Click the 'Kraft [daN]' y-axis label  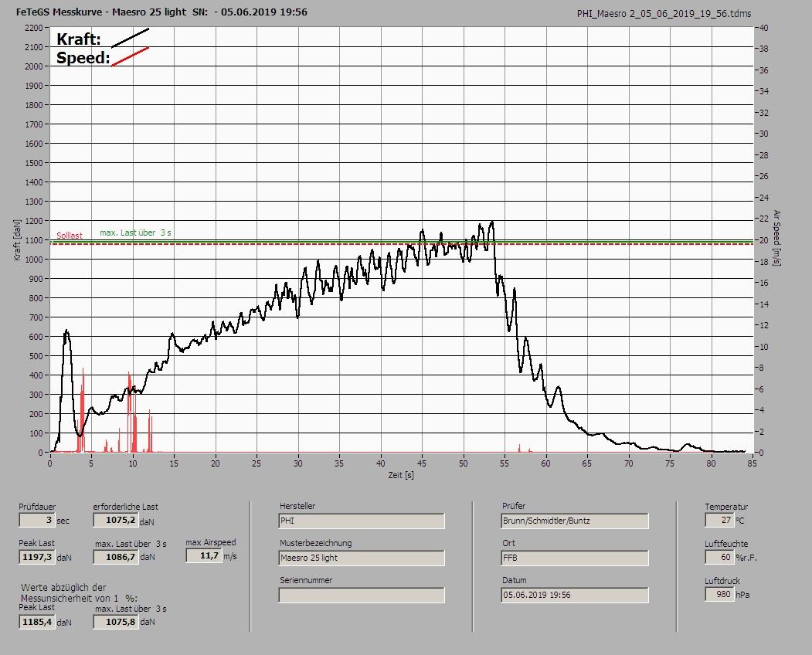tap(18, 239)
